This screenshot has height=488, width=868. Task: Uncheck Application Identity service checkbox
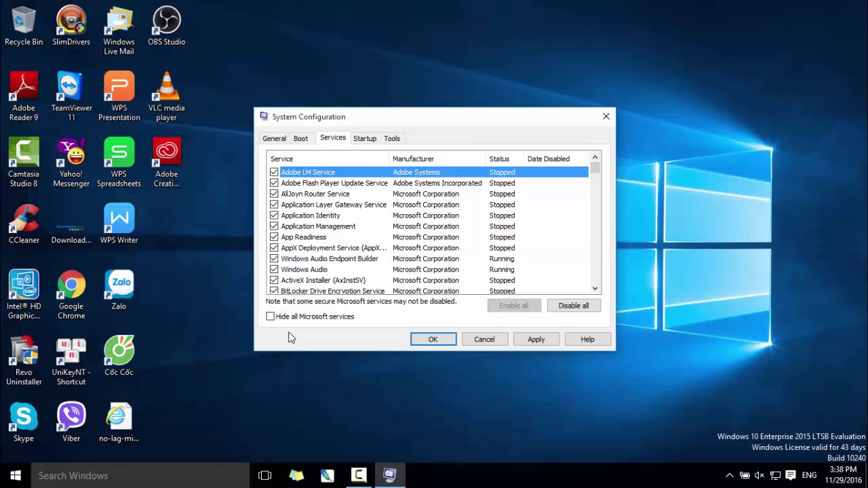pos(274,216)
